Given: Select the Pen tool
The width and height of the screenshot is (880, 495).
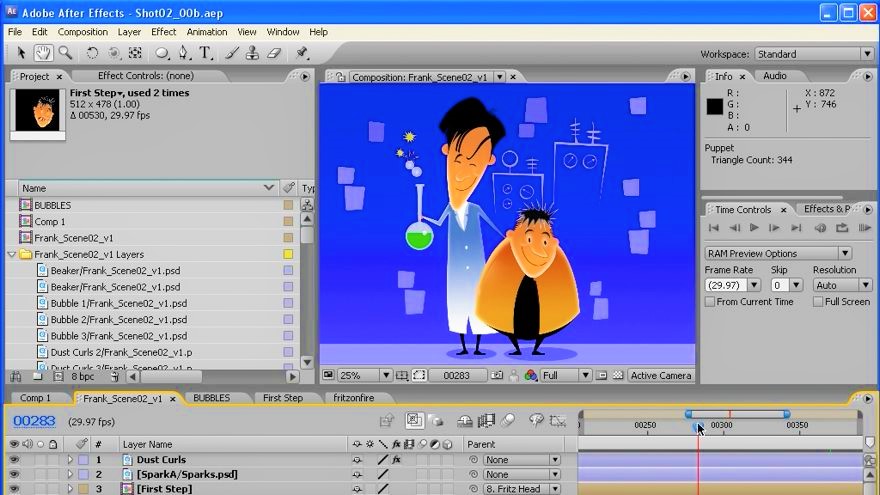Looking at the screenshot, I should click(x=184, y=53).
